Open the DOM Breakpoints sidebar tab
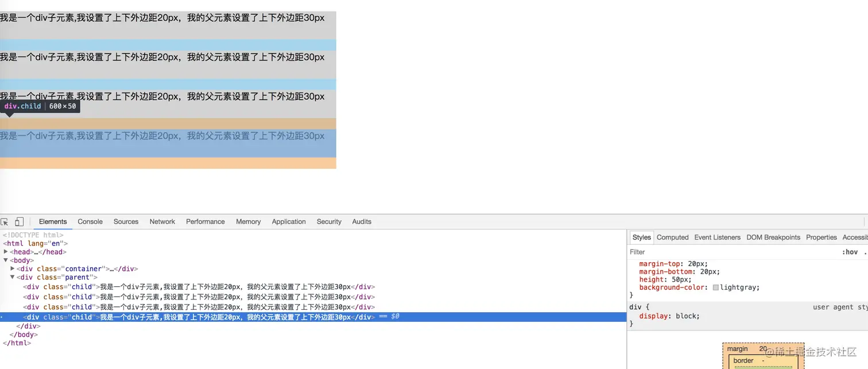 point(773,237)
